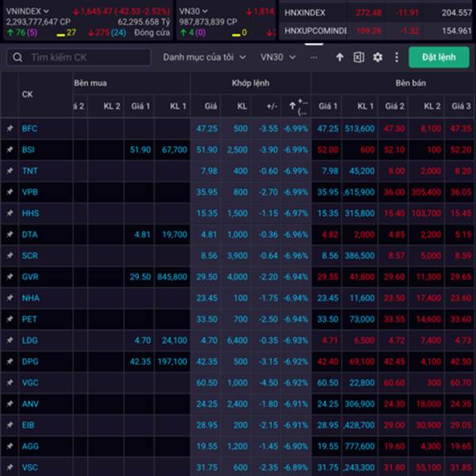Click the CK column header

tap(27, 94)
